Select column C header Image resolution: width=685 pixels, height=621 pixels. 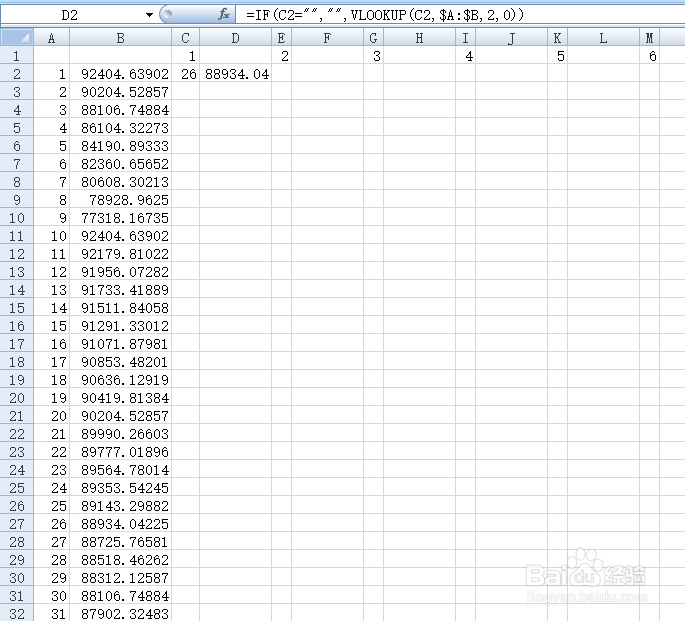pyautogui.click(x=186, y=38)
